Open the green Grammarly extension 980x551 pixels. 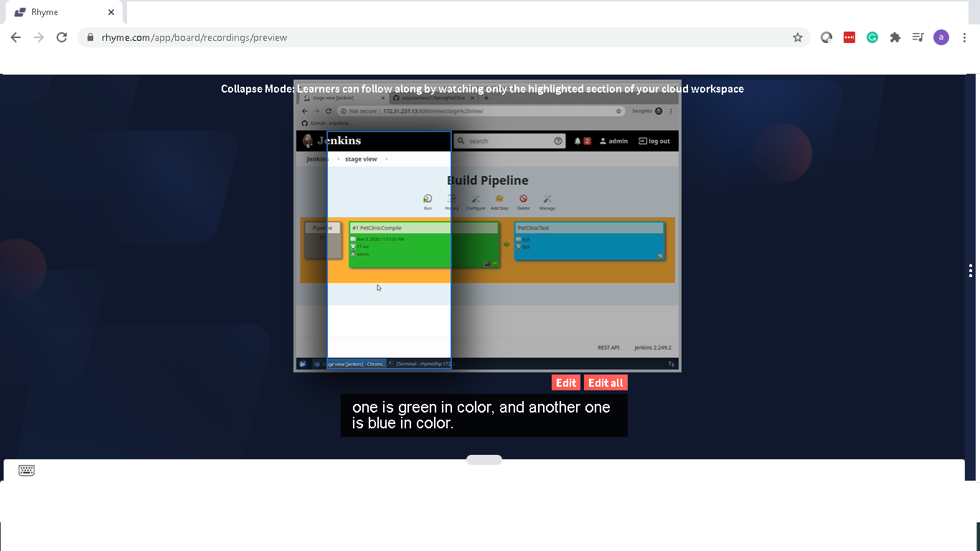pos(872,37)
